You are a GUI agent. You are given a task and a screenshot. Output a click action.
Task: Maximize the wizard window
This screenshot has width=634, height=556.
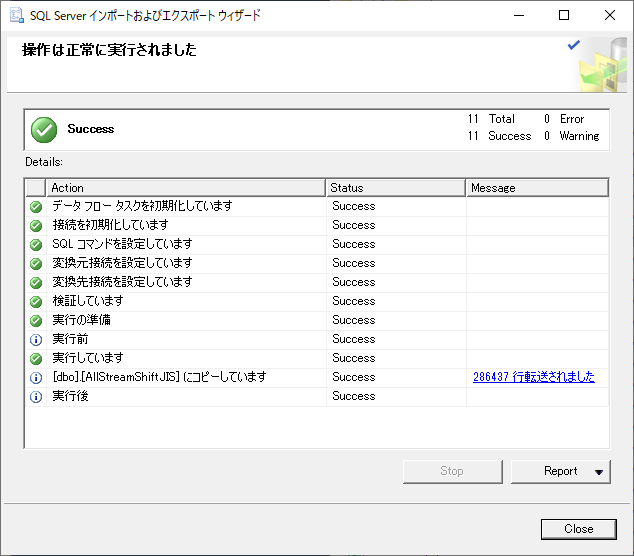[x=564, y=15]
